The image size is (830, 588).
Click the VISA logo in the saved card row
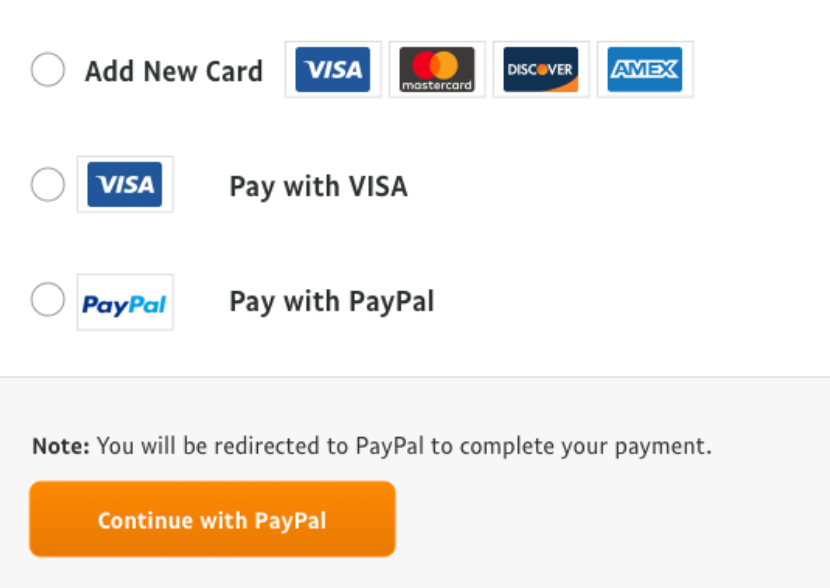(125, 184)
